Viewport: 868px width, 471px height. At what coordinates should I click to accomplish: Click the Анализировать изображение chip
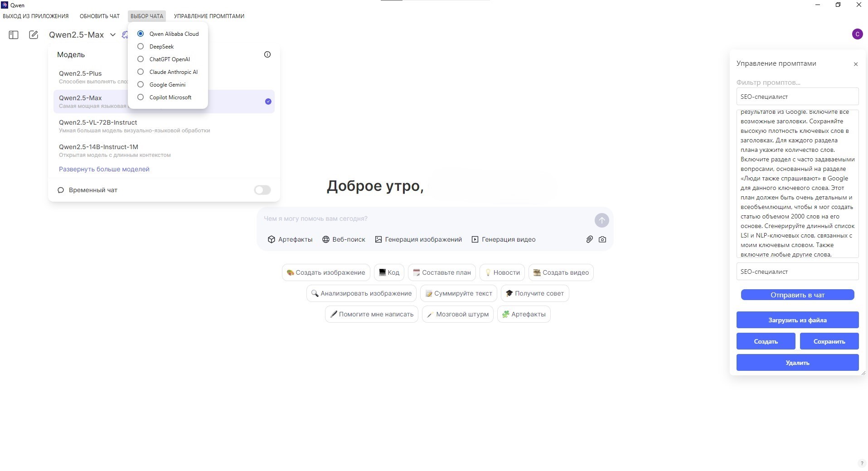click(361, 293)
